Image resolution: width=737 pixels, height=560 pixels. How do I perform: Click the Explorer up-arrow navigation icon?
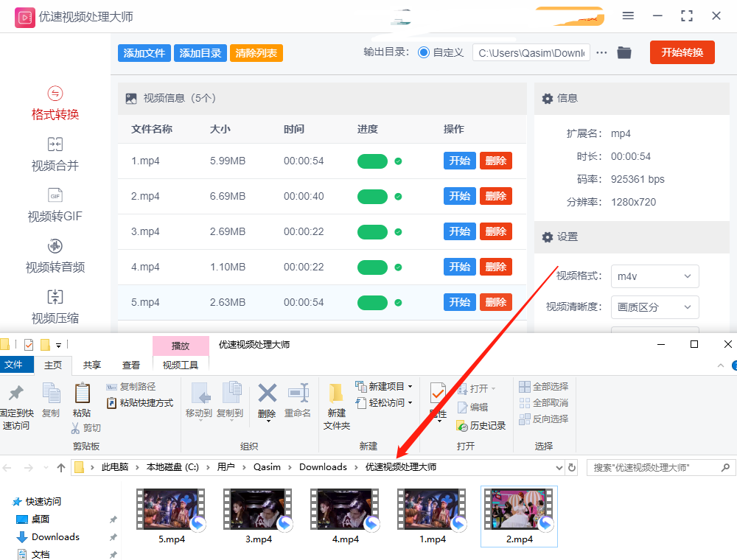pyautogui.click(x=60, y=467)
